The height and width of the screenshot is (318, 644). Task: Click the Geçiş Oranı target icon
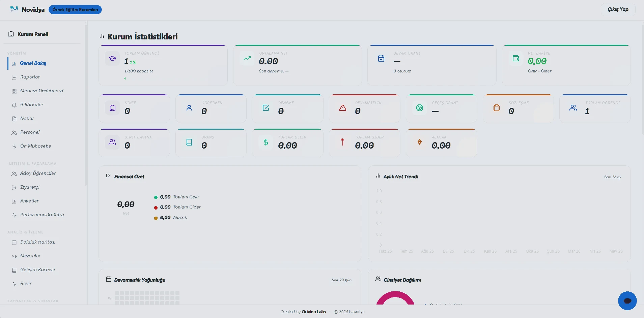pyautogui.click(x=420, y=108)
